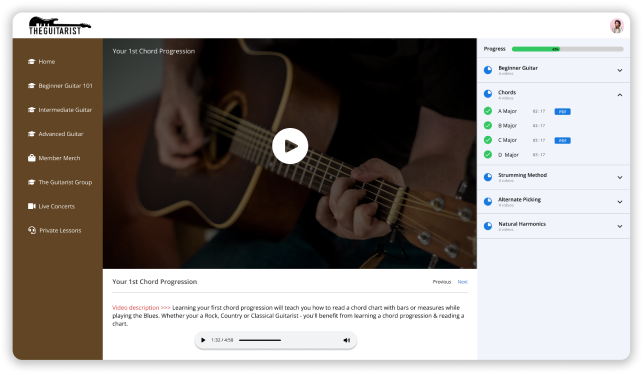Screen dimensions: 643x375
Task: Click the Previous lesson link
Action: click(x=442, y=282)
